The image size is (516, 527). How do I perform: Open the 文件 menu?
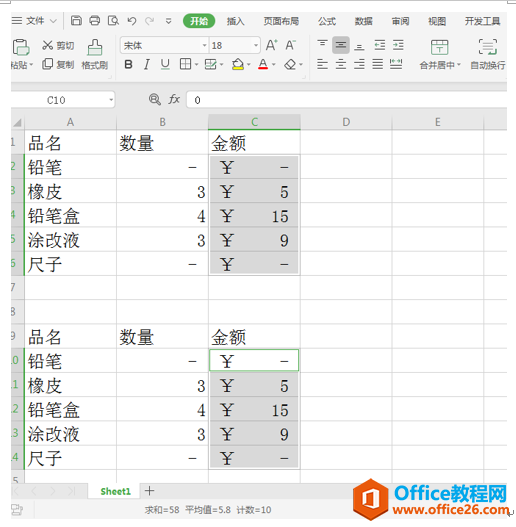[35, 21]
